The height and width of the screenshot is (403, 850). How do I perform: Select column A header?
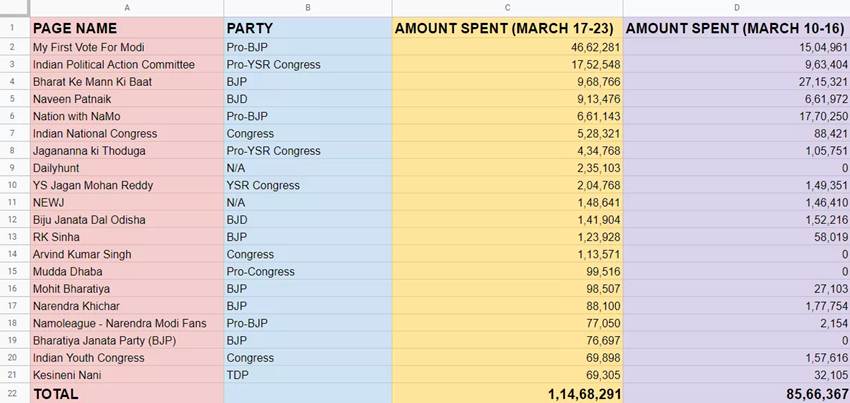coord(126,8)
